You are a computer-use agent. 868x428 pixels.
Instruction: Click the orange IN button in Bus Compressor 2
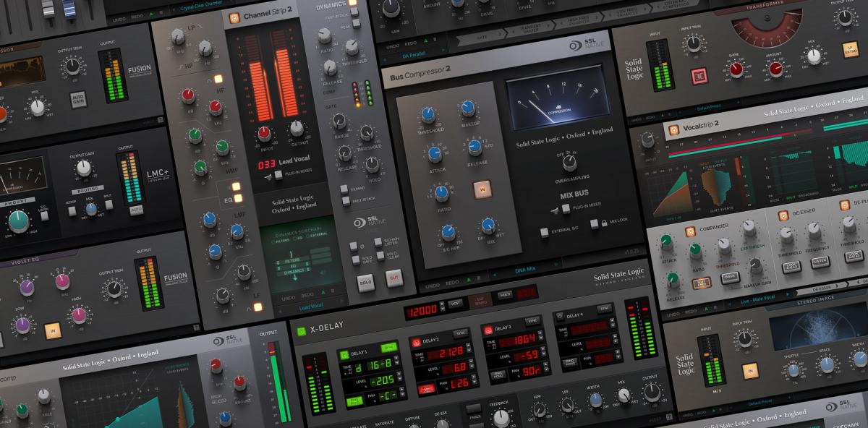(481, 189)
